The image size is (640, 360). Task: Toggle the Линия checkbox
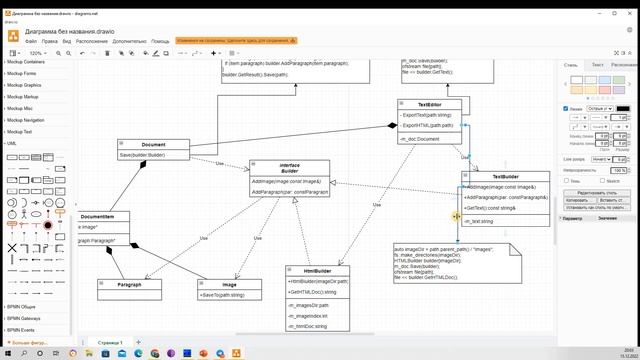pyautogui.click(x=566, y=109)
